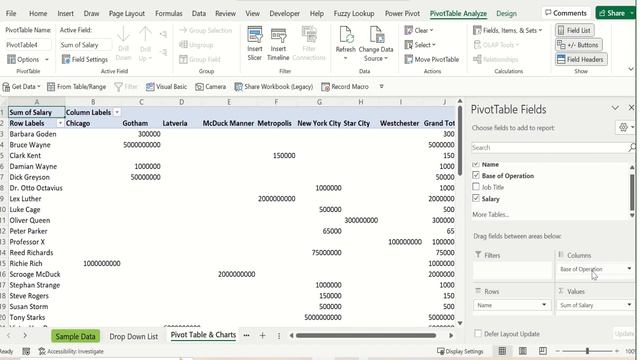Toggle the Name field checkbox
The width and height of the screenshot is (640, 360).
coord(476,164)
